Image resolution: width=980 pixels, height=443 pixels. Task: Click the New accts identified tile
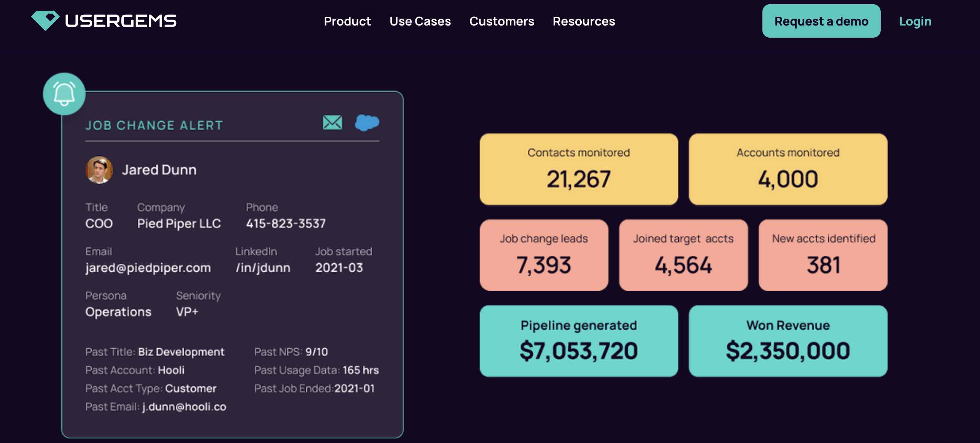pyautogui.click(x=822, y=255)
